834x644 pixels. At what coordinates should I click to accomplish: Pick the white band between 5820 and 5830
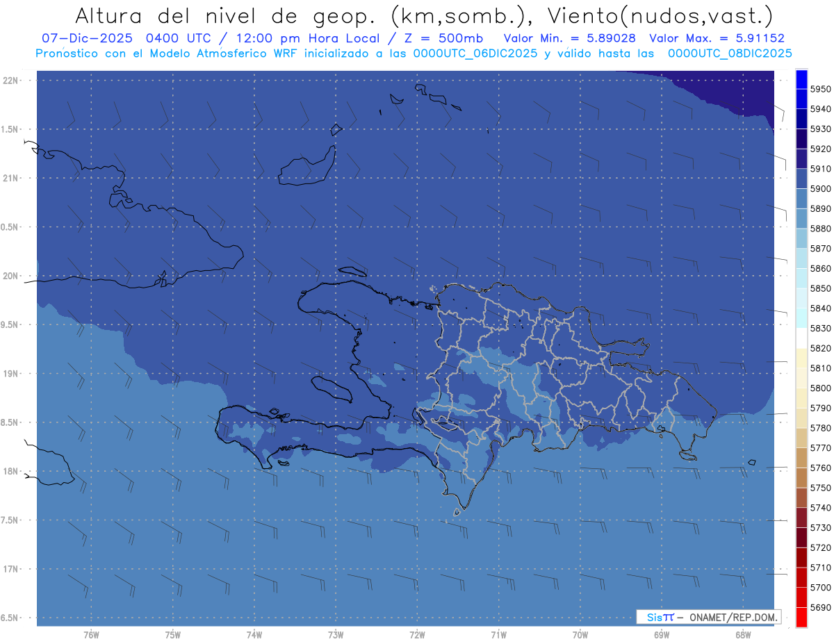pos(801,338)
